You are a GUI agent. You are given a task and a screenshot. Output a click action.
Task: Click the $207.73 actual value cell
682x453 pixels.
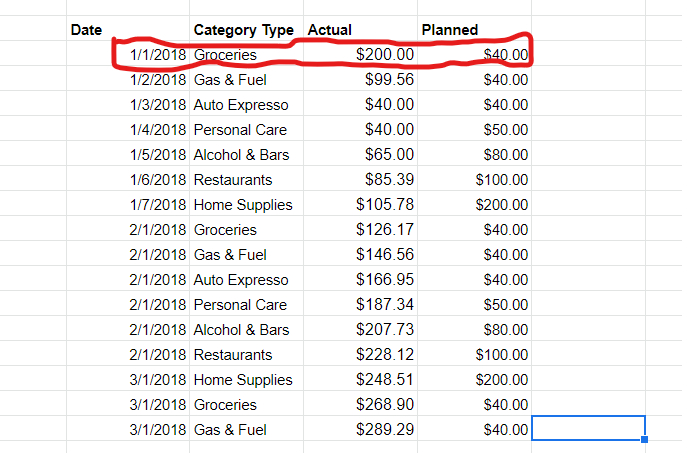360,329
